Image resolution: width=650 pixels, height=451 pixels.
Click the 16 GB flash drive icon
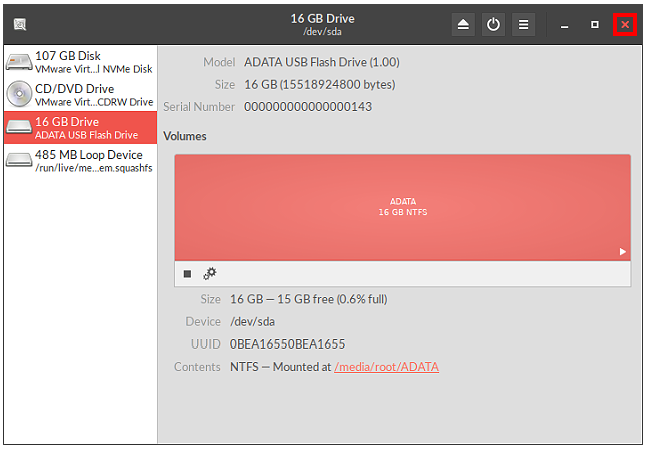tap(19, 127)
